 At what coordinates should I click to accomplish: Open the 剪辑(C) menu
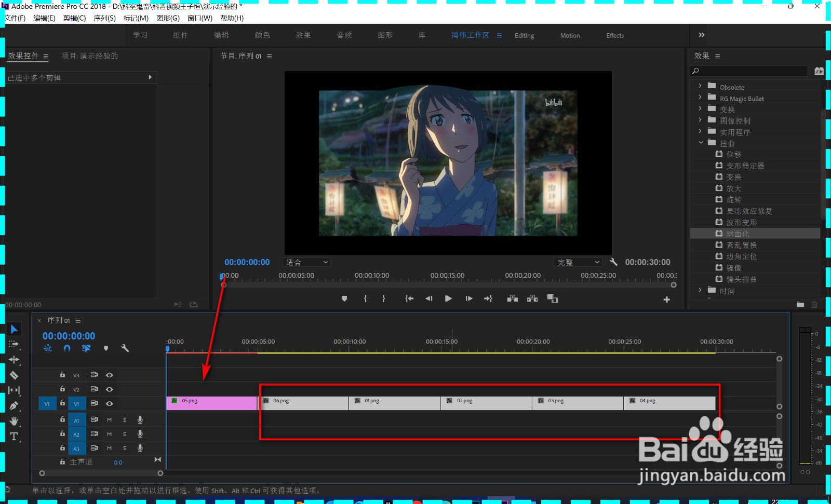tap(74, 18)
